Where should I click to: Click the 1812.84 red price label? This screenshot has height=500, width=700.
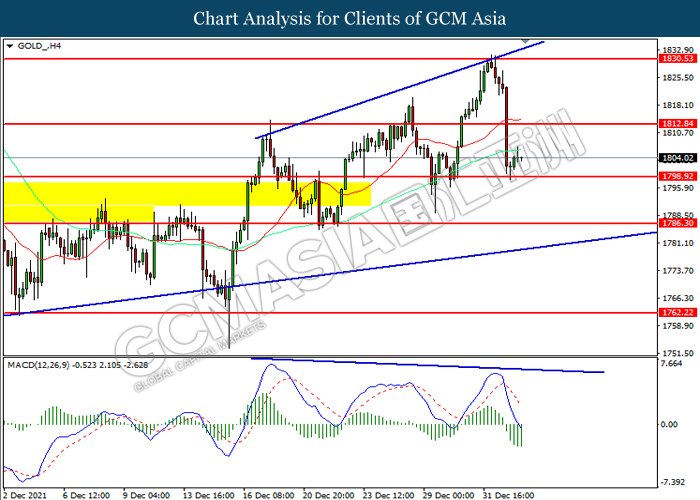coord(678,124)
